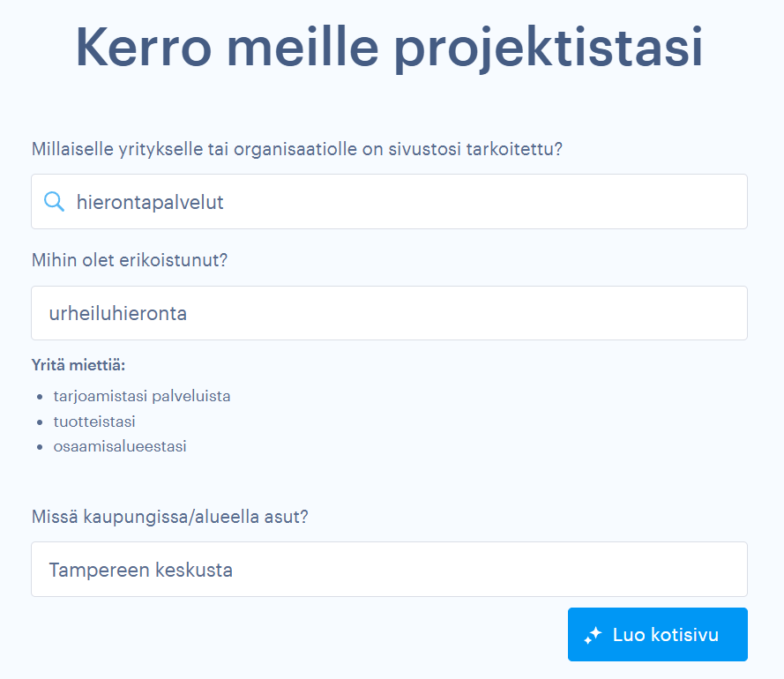This screenshot has width=784, height=679.
Task: Select the hierontapalvelut search field
Action: tap(388, 201)
